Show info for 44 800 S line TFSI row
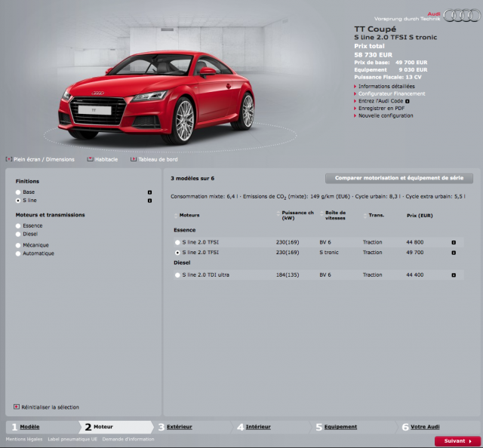 pos(454,242)
